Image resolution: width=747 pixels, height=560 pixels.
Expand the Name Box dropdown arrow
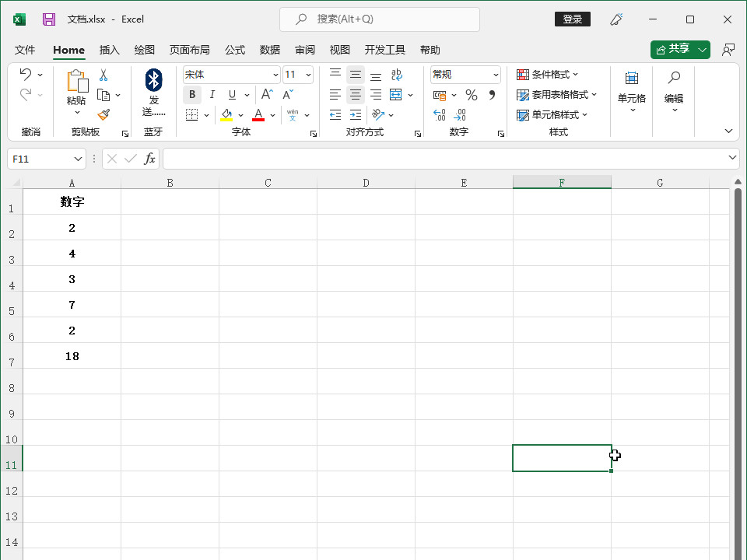click(78, 159)
